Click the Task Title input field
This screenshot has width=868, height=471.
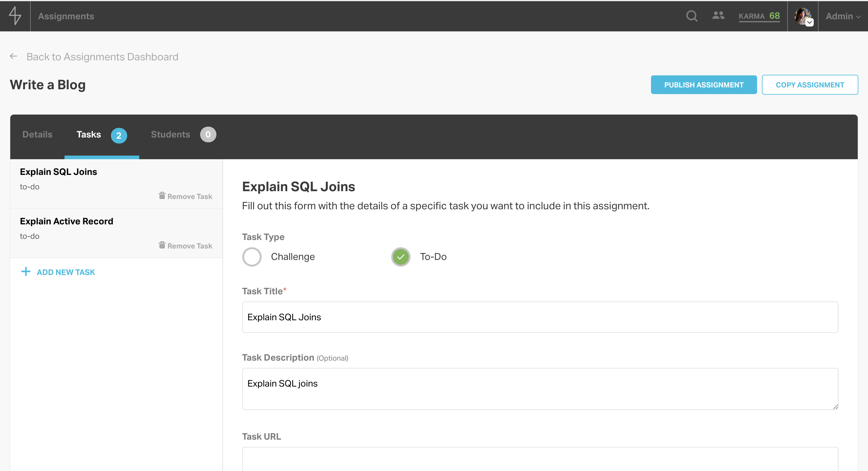pyautogui.click(x=540, y=317)
